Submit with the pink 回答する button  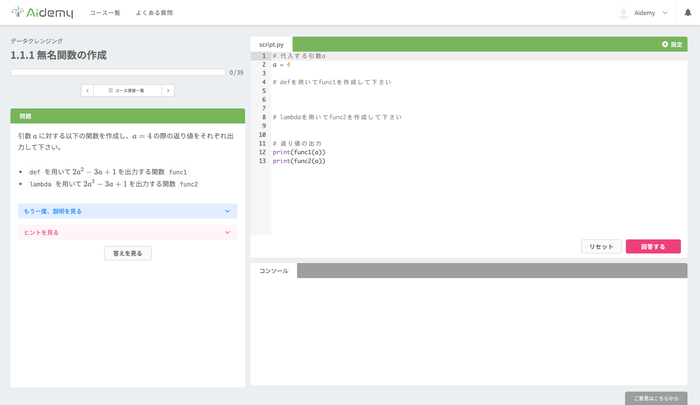coord(653,246)
